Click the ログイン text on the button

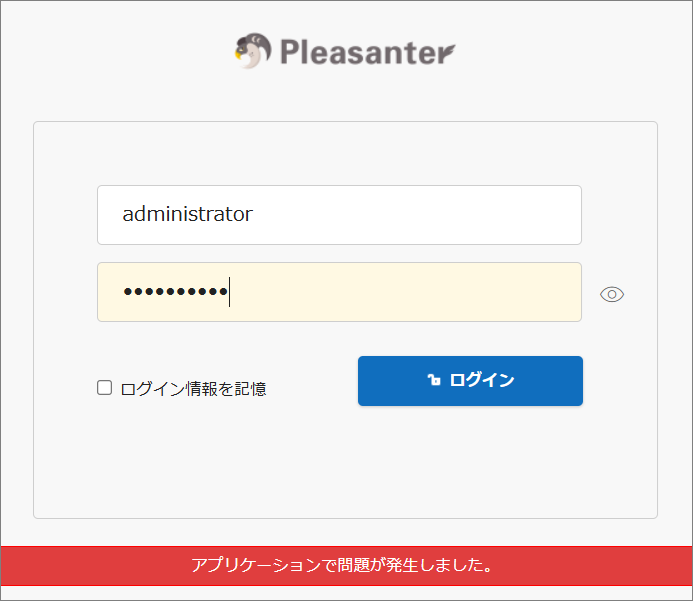(x=482, y=380)
